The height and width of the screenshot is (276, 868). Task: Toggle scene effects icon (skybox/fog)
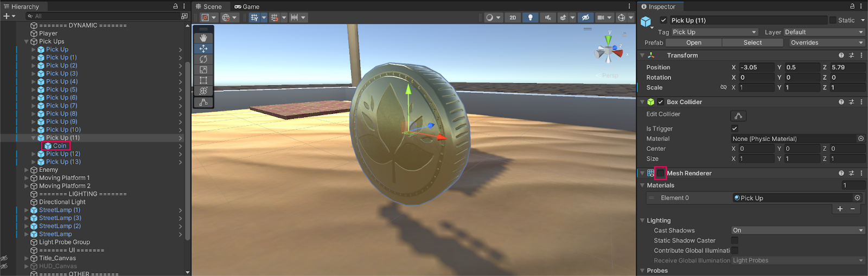click(x=563, y=17)
